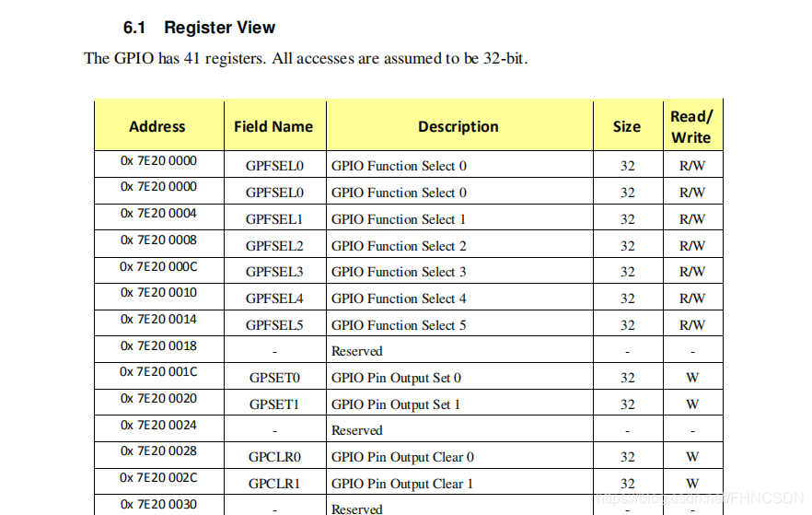Click description "GPIO Pin Output Set 0"
This screenshot has width=812, height=515.
396,379
